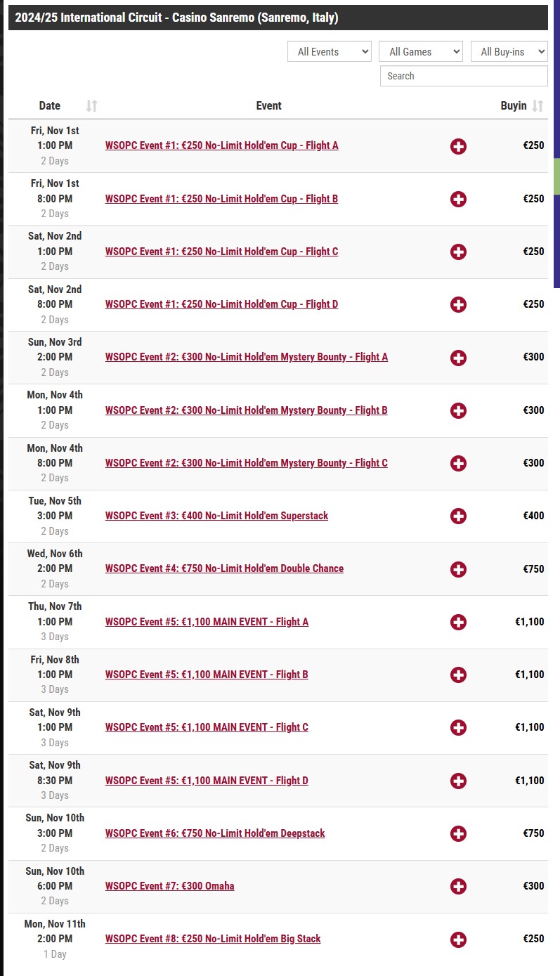Sort schedule by the Buyin column arrows
The height and width of the screenshot is (976, 560).
(538, 106)
